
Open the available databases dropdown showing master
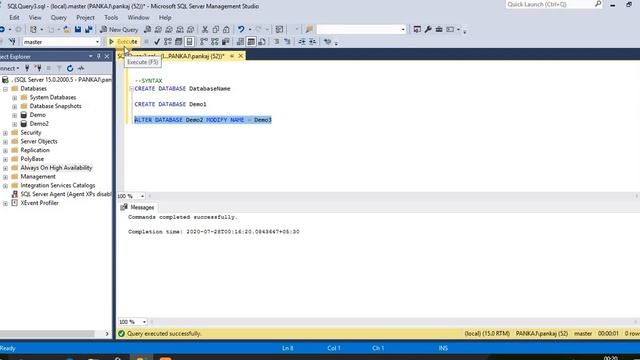pyautogui.click(x=61, y=42)
